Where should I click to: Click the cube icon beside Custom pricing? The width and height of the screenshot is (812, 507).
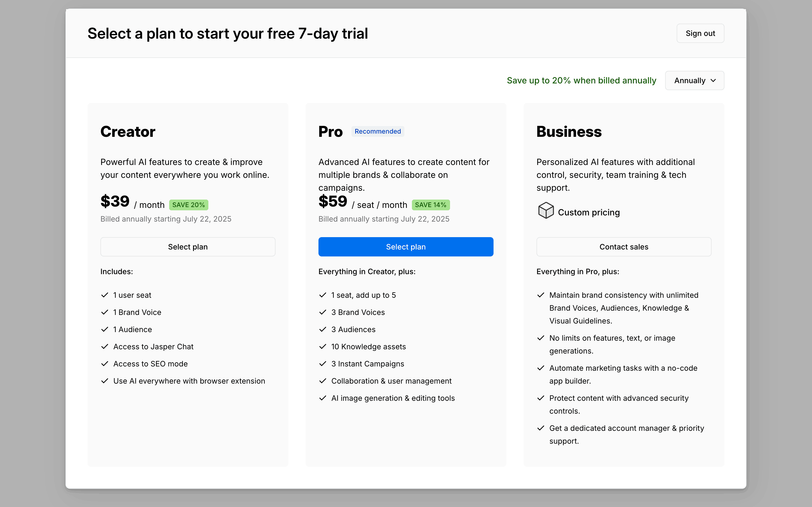point(546,211)
